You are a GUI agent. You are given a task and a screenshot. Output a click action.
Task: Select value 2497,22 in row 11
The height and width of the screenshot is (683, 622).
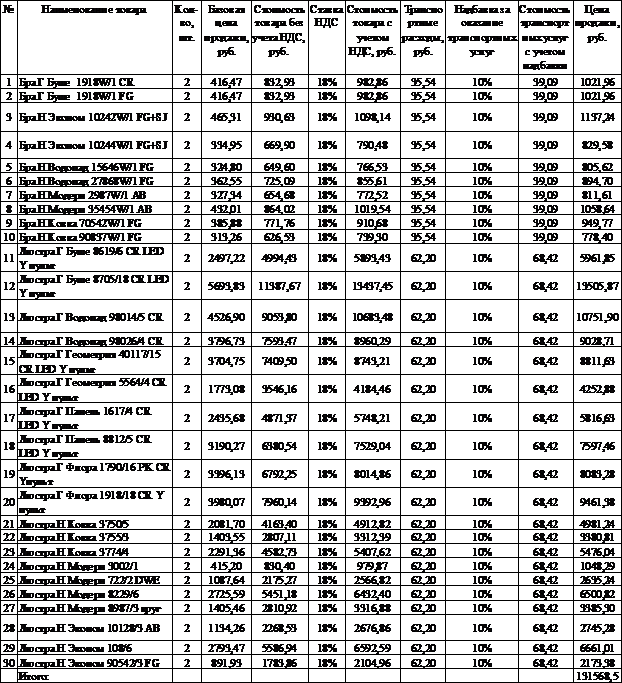coord(226,258)
